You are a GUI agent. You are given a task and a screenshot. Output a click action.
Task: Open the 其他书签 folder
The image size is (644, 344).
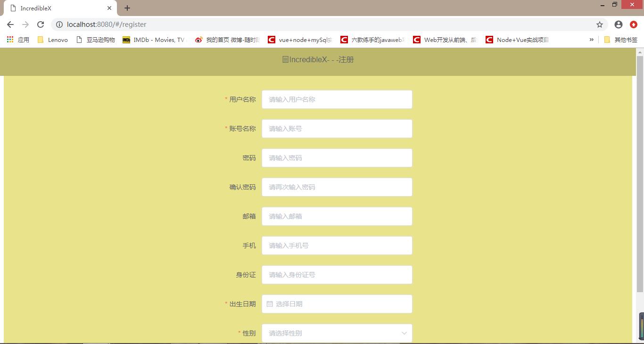(x=620, y=40)
